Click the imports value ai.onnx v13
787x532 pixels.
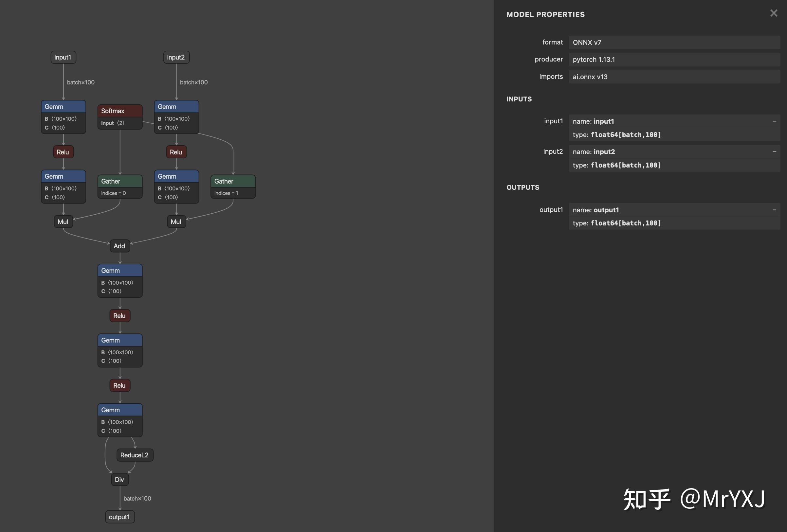[x=590, y=77]
